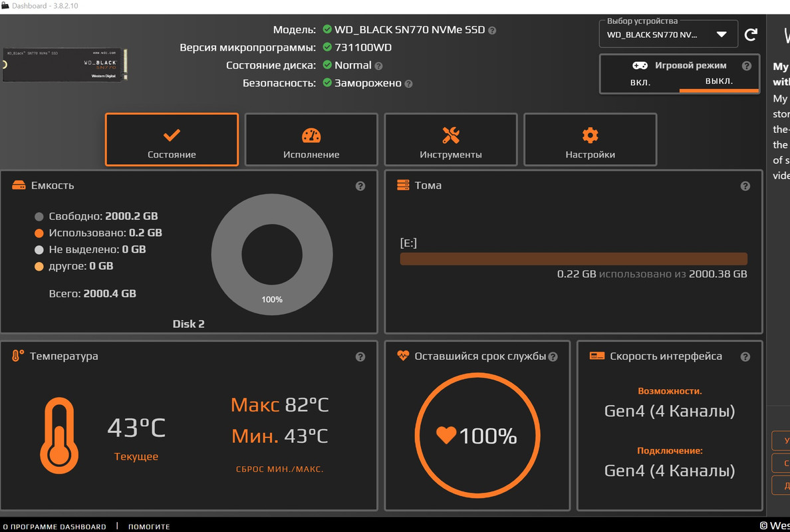The width and height of the screenshot is (790, 532).
Task: Click green checkmark beside Normal status
Action: 327,65
